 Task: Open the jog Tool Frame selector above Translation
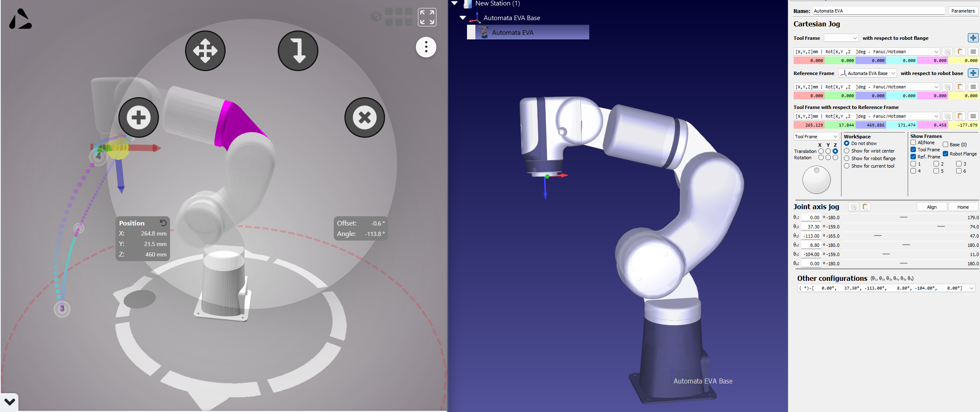coord(816,137)
